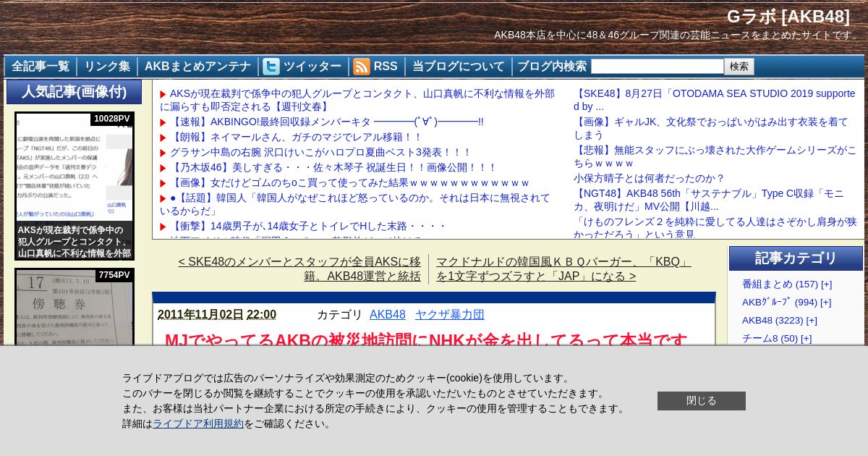The width and height of the screenshot is (868, 456).
Task: Go to next article about マクドナルドの韓国風
Action: [x=563, y=269]
